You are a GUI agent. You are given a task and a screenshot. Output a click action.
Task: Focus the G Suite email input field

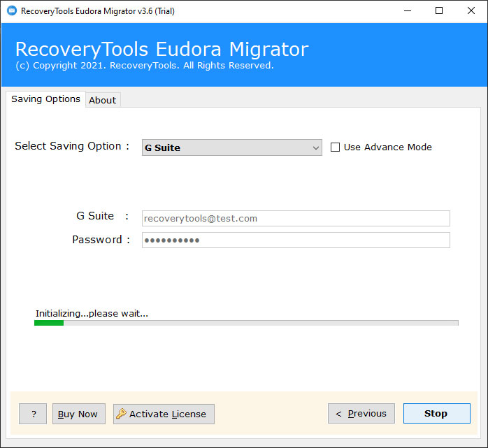pos(296,218)
